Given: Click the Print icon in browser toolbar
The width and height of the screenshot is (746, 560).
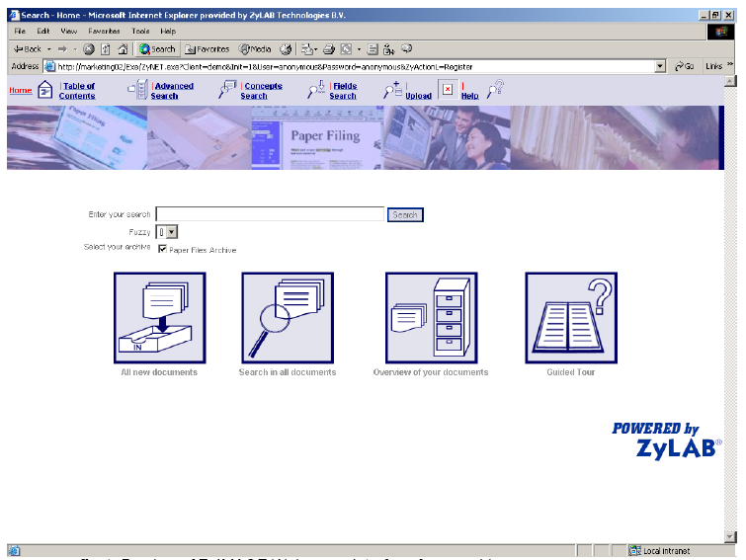Looking at the screenshot, I should point(328,48).
